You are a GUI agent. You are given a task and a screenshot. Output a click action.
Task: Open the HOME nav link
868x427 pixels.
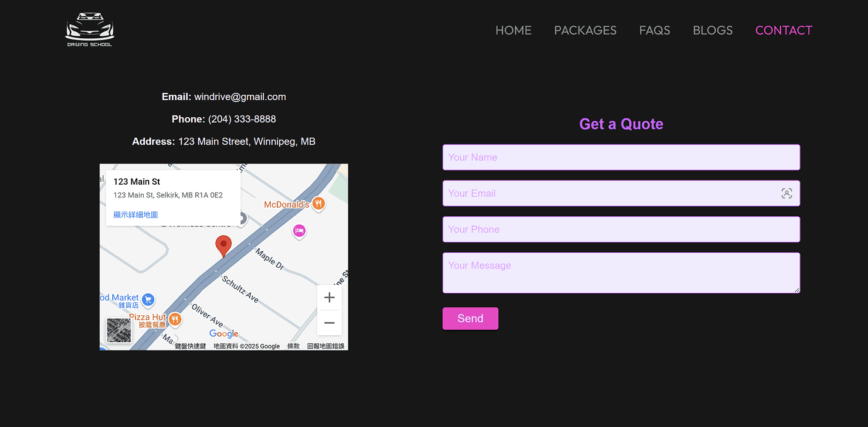coord(513,30)
